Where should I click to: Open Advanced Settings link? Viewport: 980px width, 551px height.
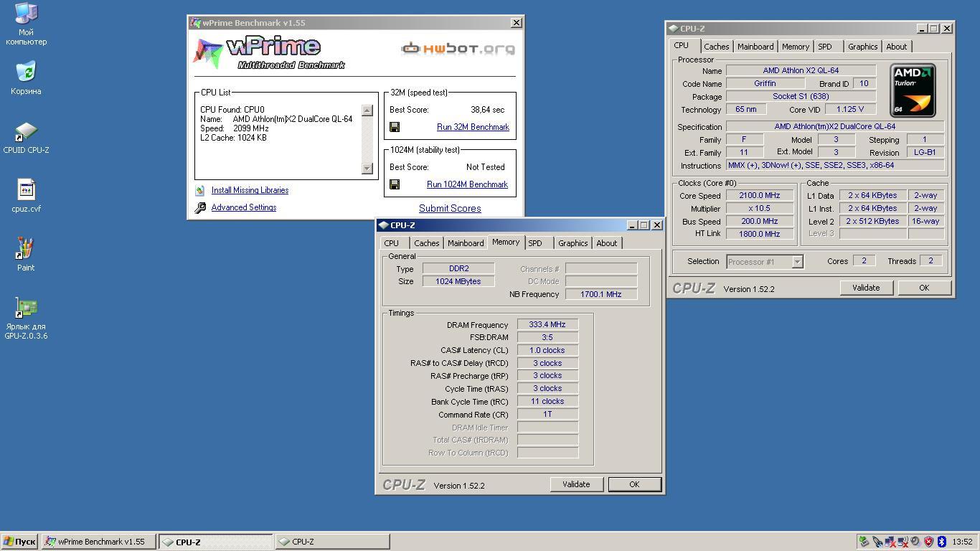244,207
